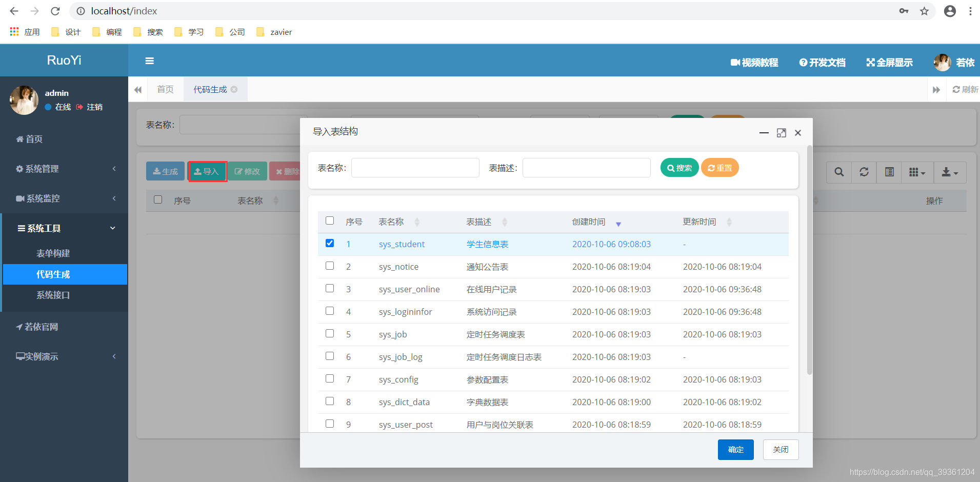Switch to the 首页 tab
Screen dimensions: 980x482
click(x=165, y=89)
